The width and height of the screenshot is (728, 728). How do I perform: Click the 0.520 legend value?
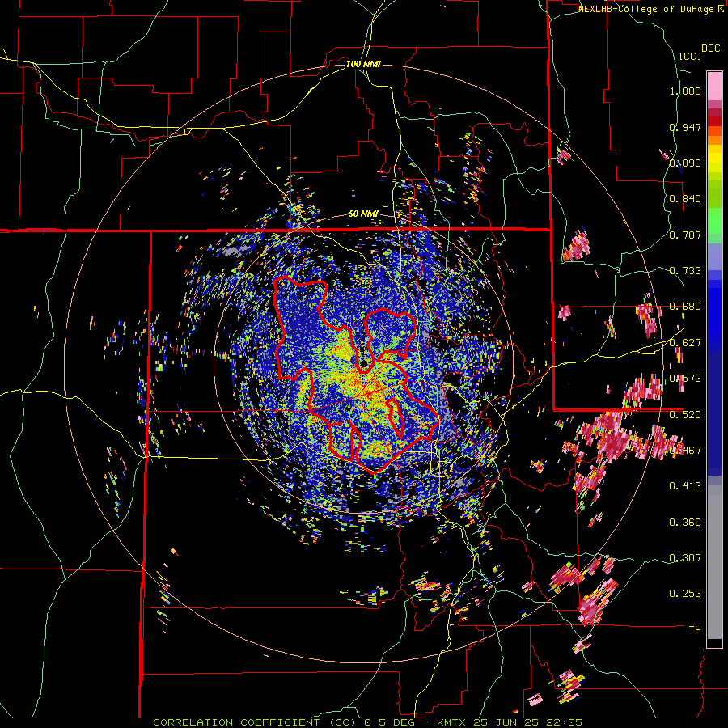click(x=685, y=414)
